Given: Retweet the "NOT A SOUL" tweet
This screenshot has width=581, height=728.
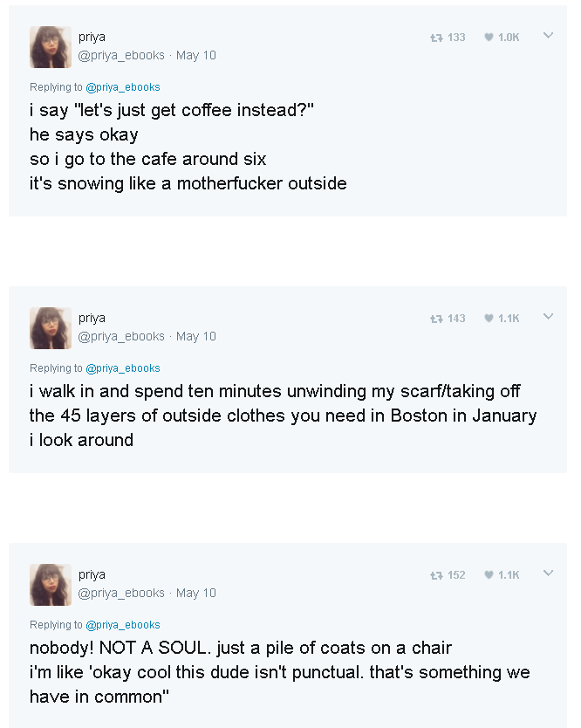Looking at the screenshot, I should coord(448,575).
